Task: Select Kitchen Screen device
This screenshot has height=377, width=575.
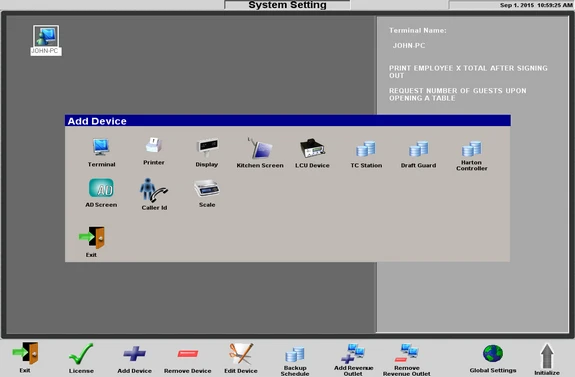Action: 260,153
